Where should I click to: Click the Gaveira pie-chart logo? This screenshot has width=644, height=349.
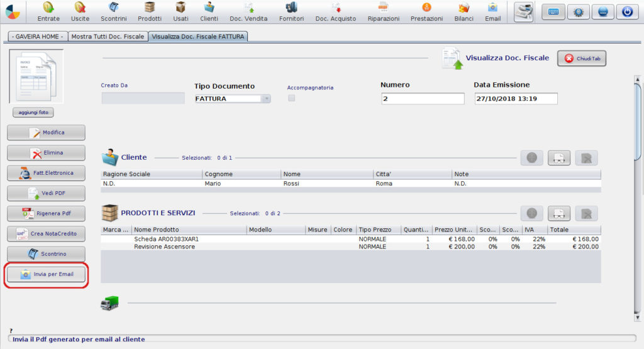click(13, 12)
